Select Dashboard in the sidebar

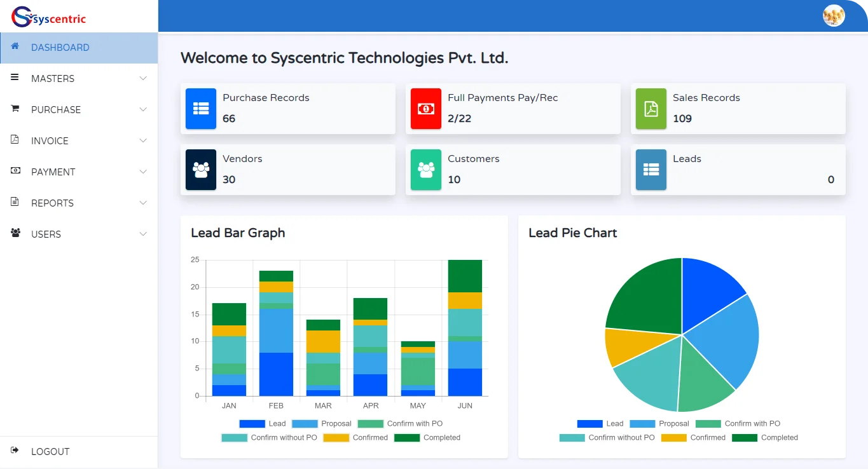click(60, 48)
